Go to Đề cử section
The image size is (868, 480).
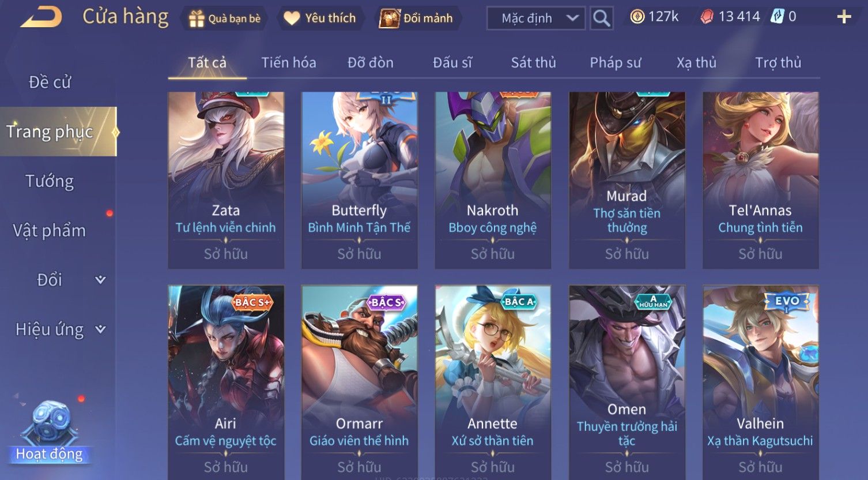point(50,82)
